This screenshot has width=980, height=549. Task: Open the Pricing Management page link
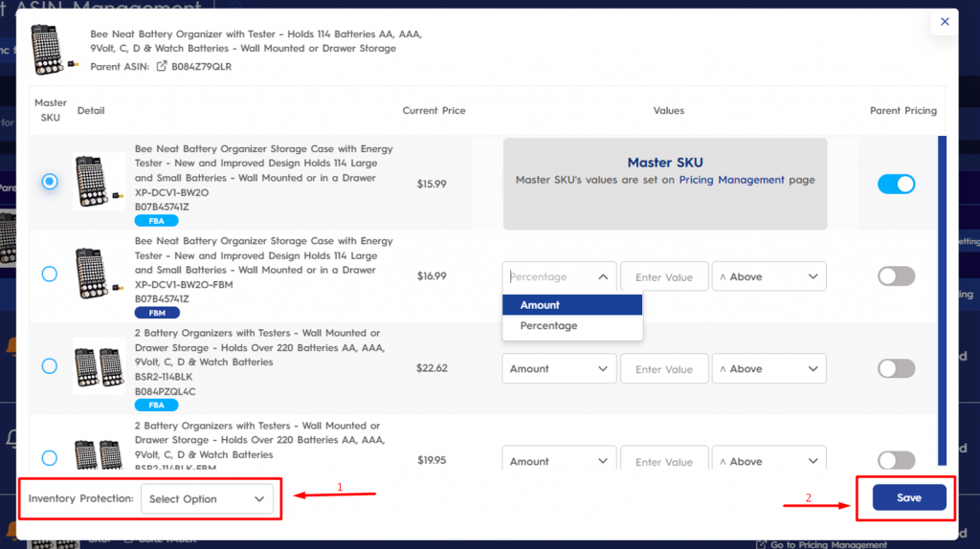[x=731, y=180]
